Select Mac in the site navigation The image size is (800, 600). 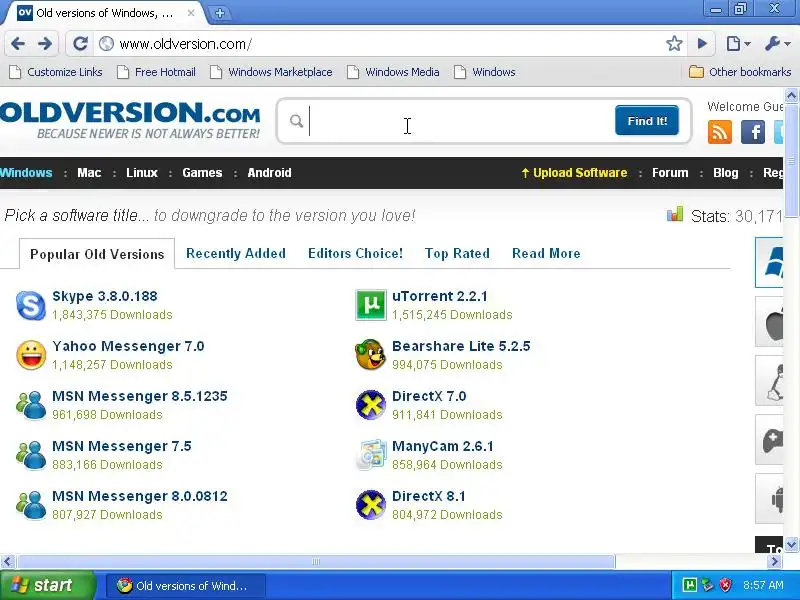tap(89, 173)
